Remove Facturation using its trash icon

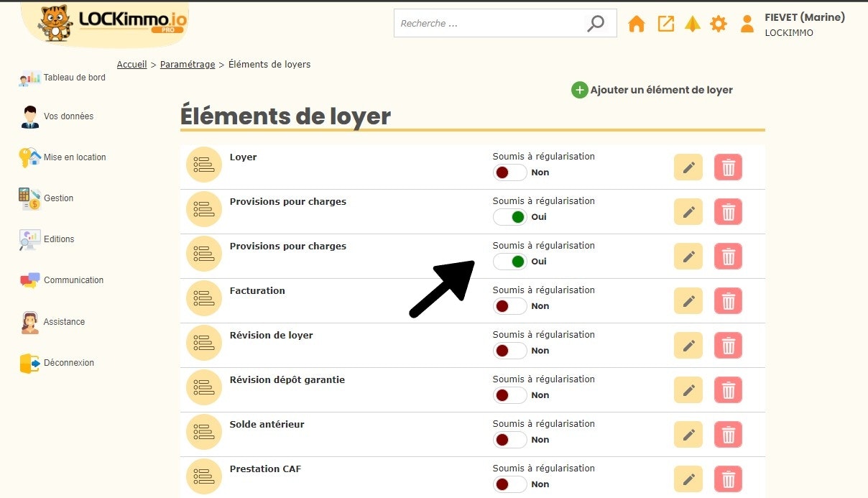(x=729, y=301)
